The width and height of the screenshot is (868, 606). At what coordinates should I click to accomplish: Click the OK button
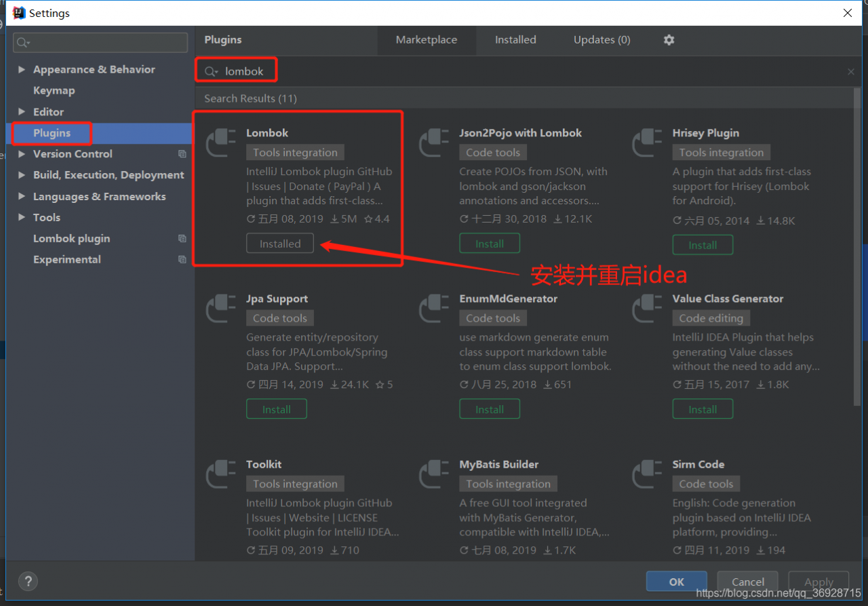click(x=676, y=582)
